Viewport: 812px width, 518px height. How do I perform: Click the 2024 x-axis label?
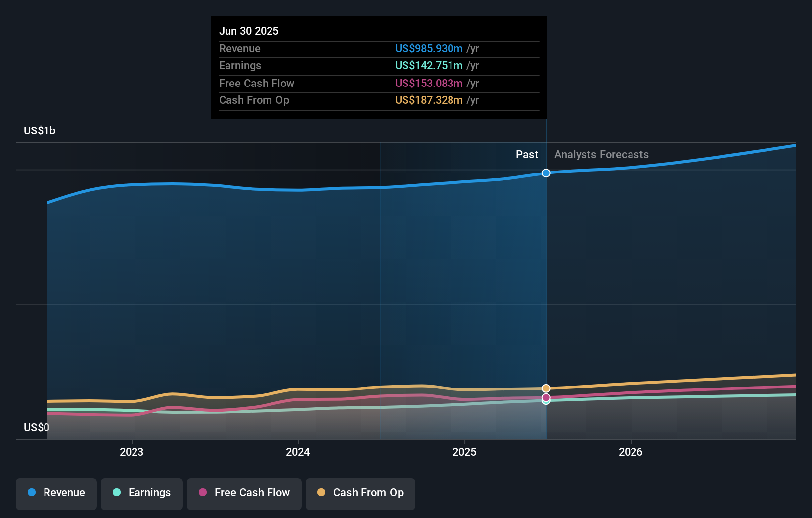click(298, 452)
